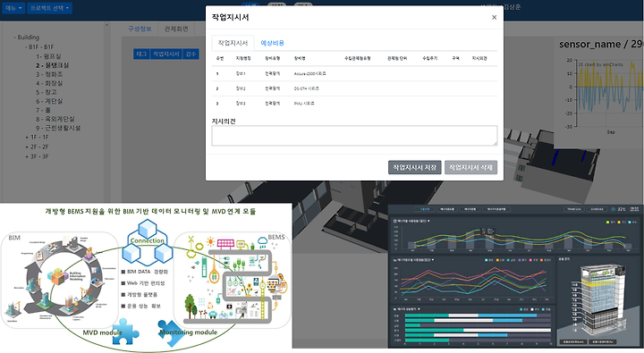
Task: Select room 5 - 창고 in tree
Action: [x=47, y=92]
